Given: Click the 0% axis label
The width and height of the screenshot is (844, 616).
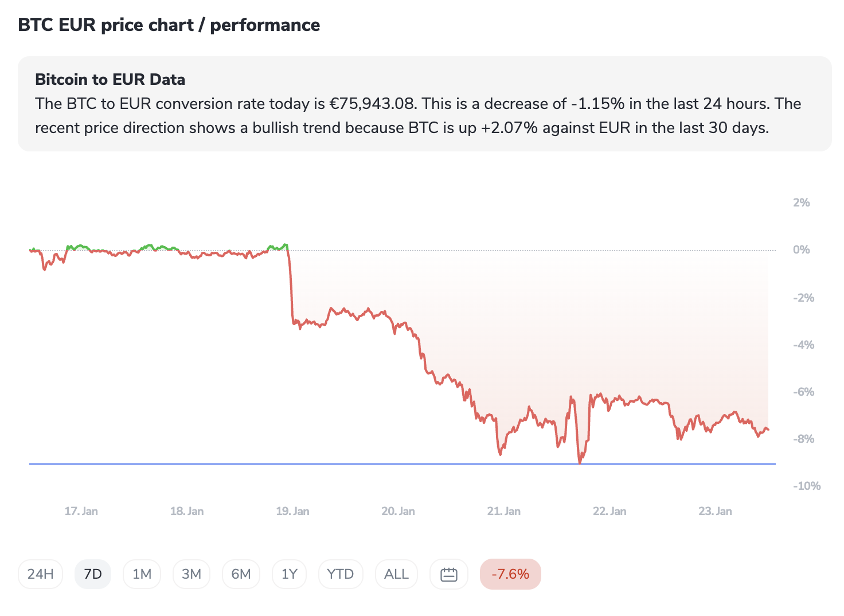Looking at the screenshot, I should pos(801,250).
